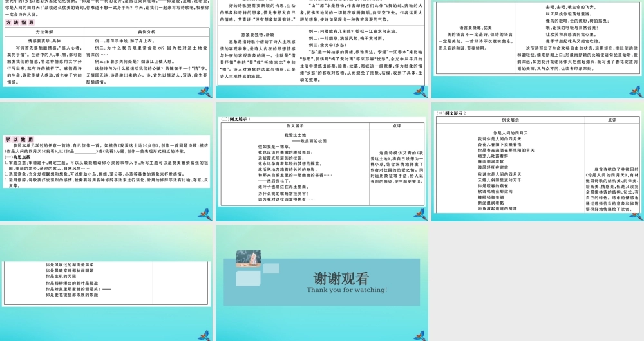Screen dimensions: 644x341
Task: Click the line '你是生机的无限'
Action: coord(61,276)
